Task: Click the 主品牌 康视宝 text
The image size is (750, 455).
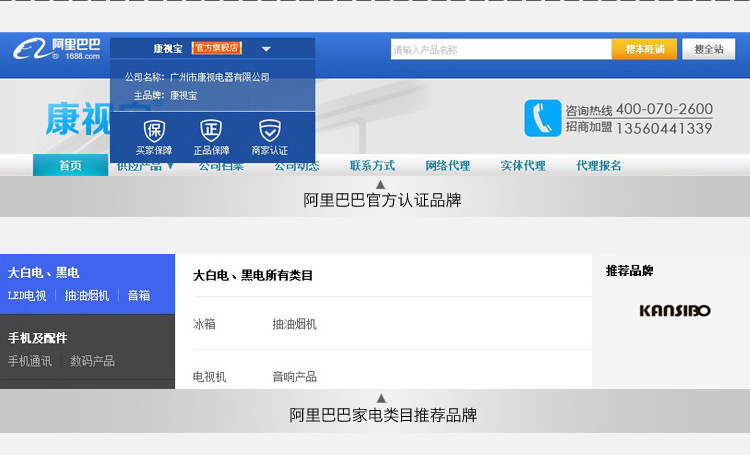Action: (x=165, y=96)
